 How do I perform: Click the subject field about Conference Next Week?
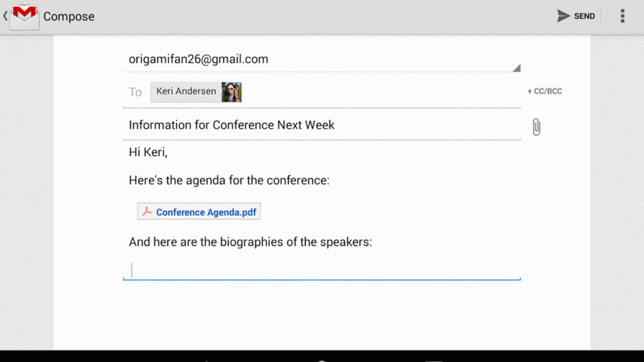(232, 125)
